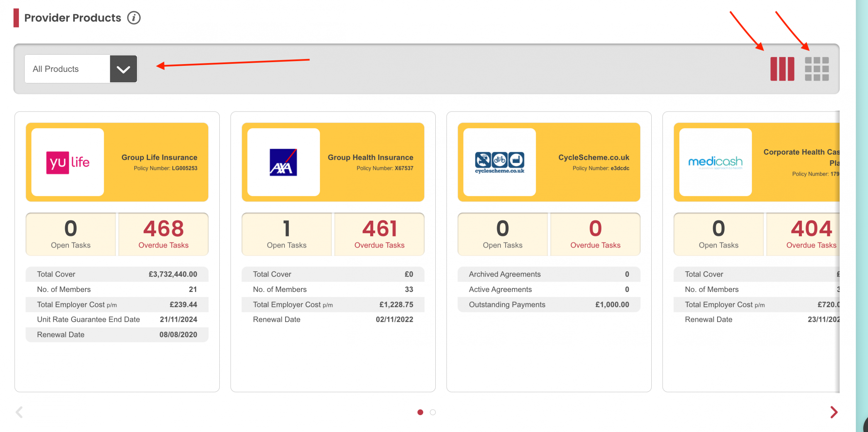Open 468 Overdue Tasks for Group Life
This screenshot has width=868, height=432.
click(163, 234)
